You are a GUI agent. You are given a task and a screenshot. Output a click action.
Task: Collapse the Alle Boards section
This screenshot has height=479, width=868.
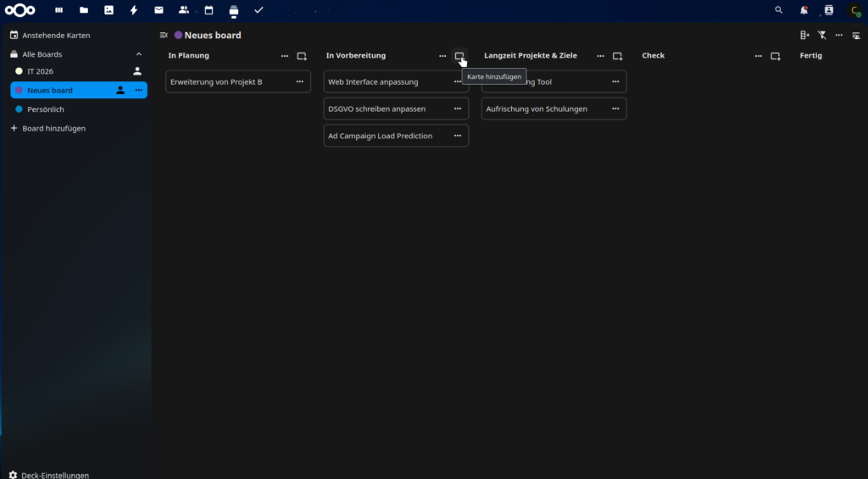(139, 54)
